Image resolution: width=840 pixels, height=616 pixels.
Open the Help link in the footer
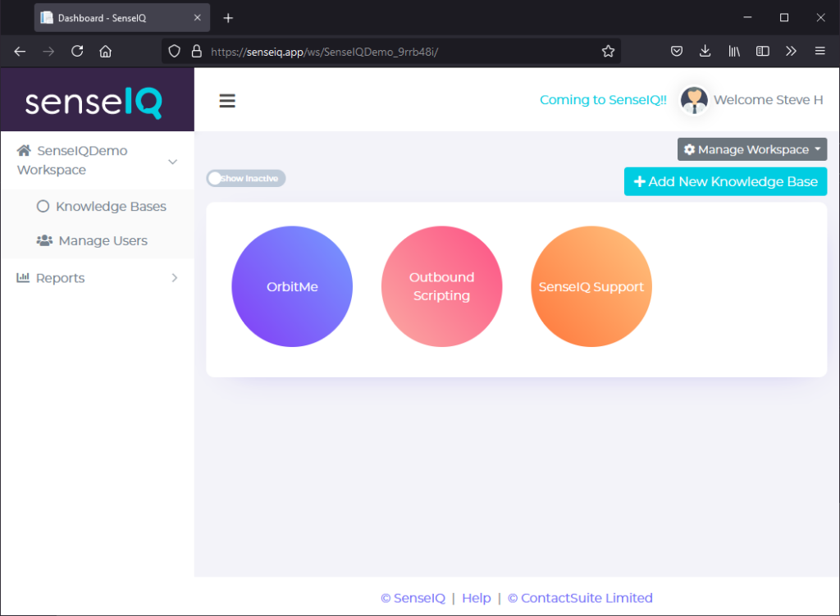coord(476,598)
